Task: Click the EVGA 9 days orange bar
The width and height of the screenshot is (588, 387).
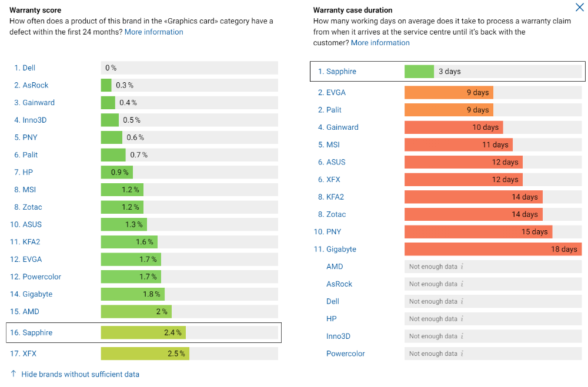Action: 449,93
